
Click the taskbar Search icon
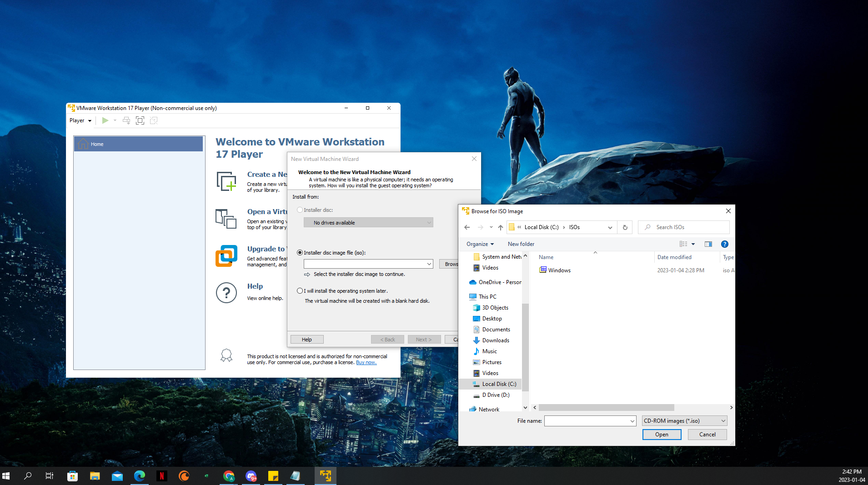point(28,476)
